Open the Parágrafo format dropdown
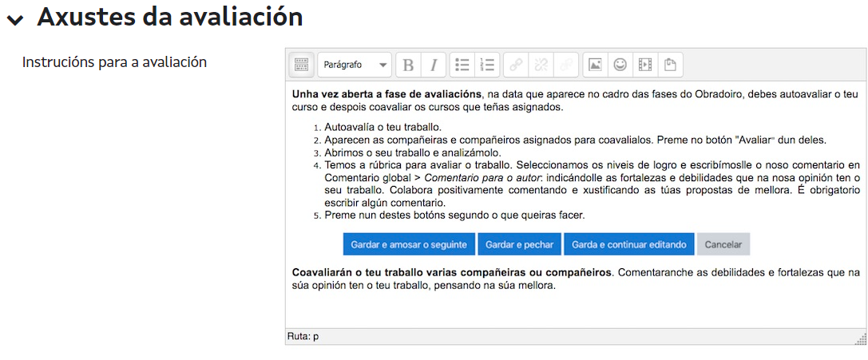Viewport: 868px width, 360px height. (x=354, y=65)
